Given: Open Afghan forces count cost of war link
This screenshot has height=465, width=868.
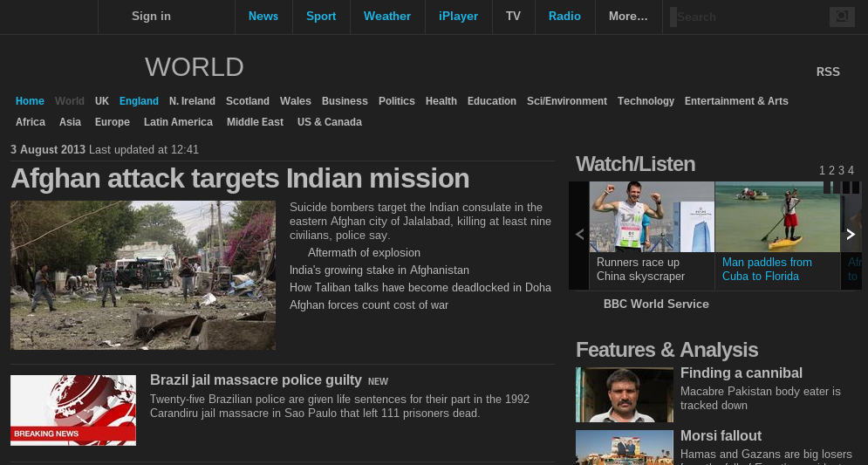Looking at the screenshot, I should pos(369,305).
